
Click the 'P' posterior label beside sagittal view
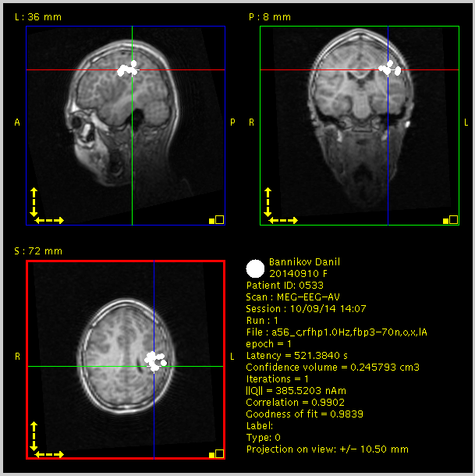[x=232, y=123]
